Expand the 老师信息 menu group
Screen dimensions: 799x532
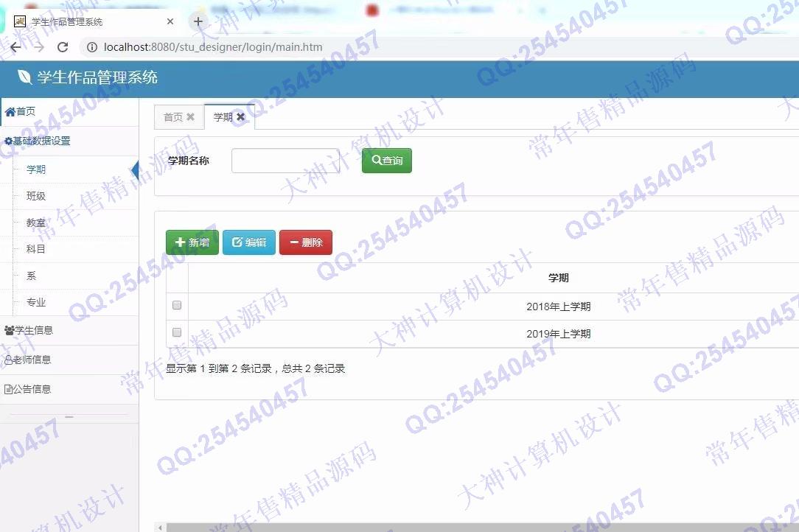(x=69, y=360)
